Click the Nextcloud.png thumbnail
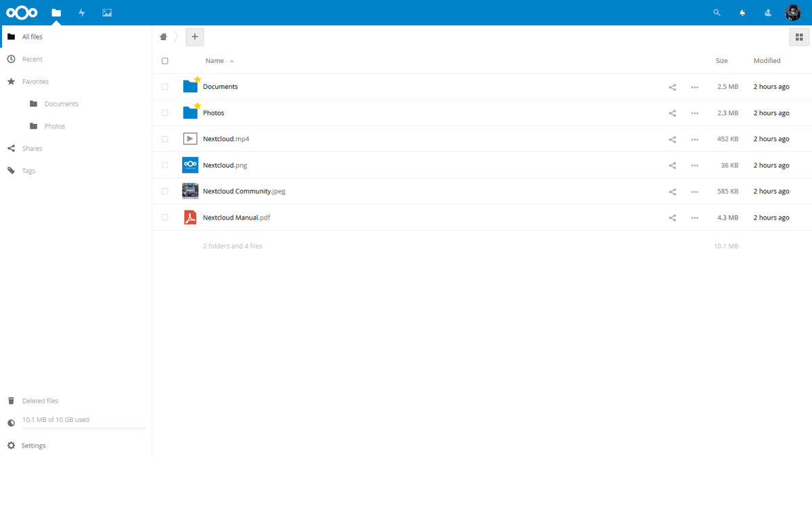The image size is (812, 508). point(190,165)
